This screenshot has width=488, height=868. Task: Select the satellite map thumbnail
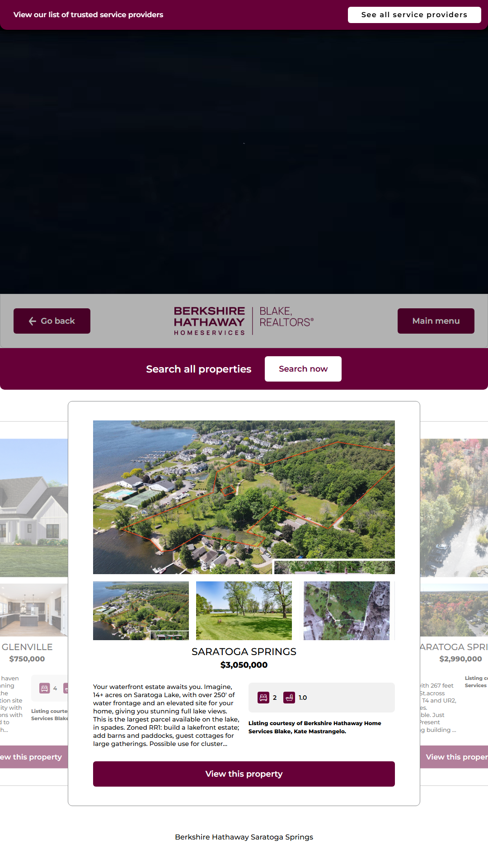(347, 611)
